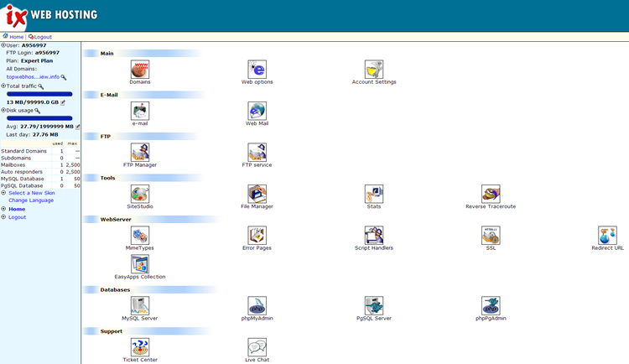
Task: Click the SSL icon
Action: click(x=491, y=235)
